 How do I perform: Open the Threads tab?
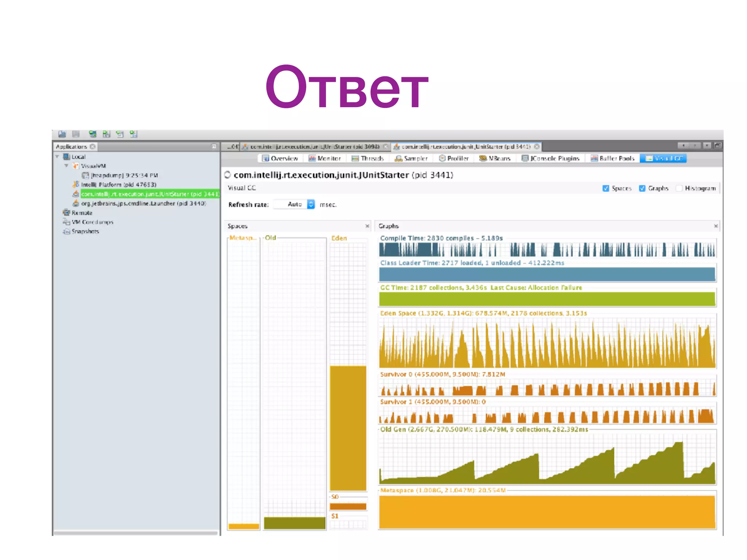(x=368, y=158)
